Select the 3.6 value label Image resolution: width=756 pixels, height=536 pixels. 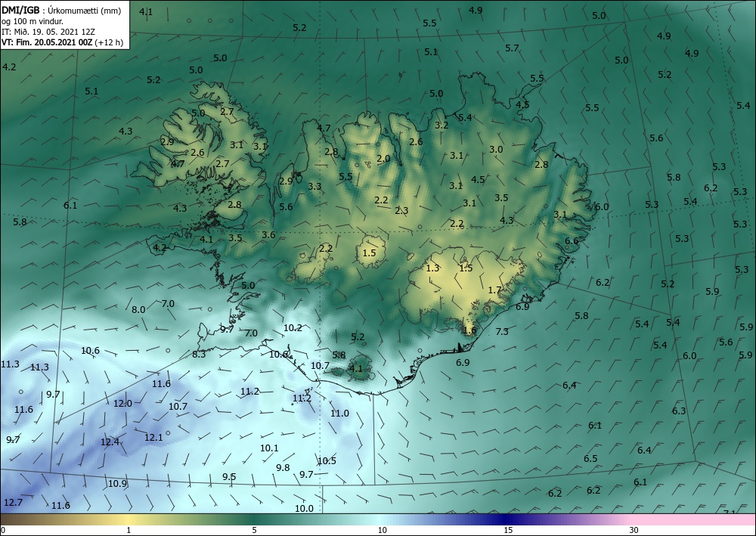tap(268, 235)
